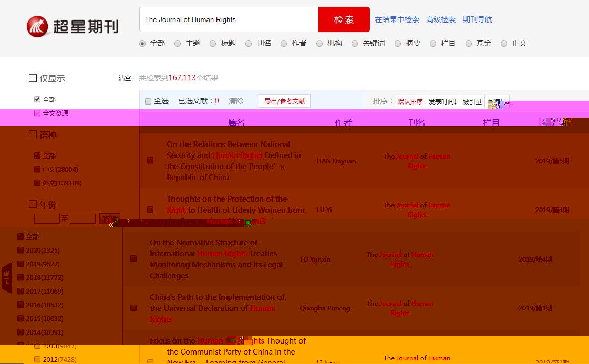Click the 确定 confirm side tab
The image size is (589, 364).
click(7, 278)
